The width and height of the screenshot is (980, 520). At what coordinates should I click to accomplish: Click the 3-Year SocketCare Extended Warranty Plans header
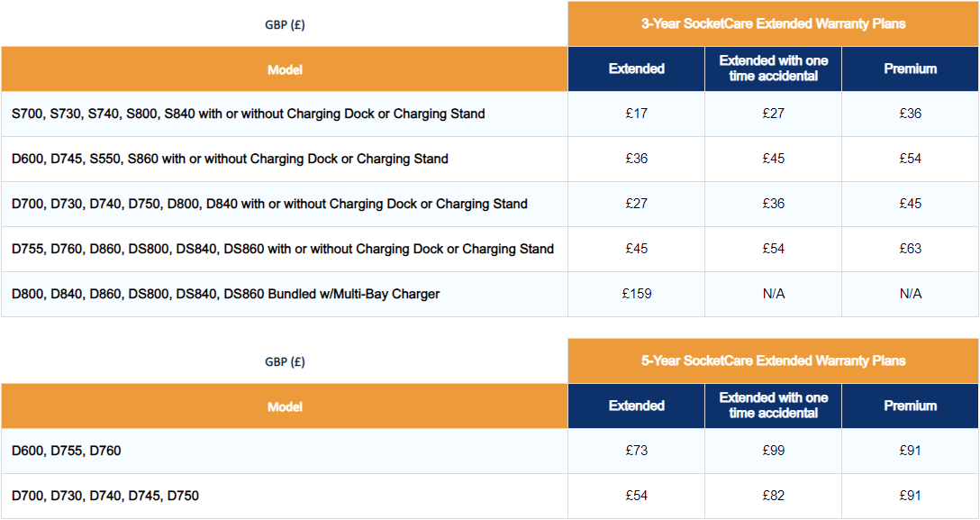pyautogui.click(x=773, y=23)
